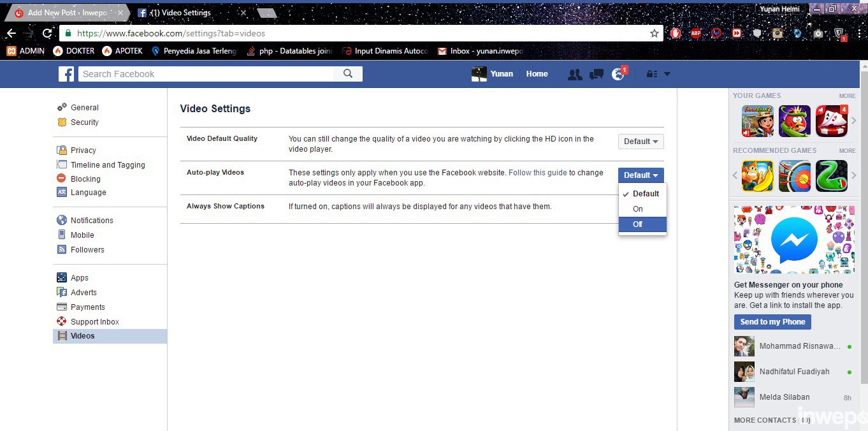Click the browser refresh icon
Screen dimensions: 868x431
[x=47, y=33]
